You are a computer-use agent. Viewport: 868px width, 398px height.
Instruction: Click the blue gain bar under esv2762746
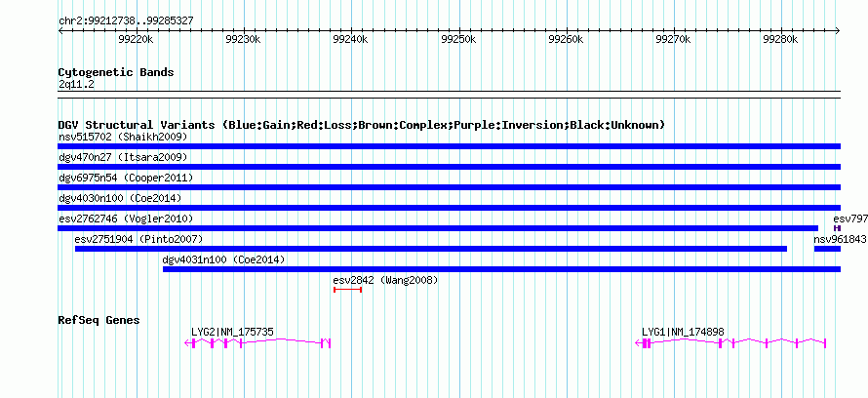pyautogui.click(x=438, y=228)
